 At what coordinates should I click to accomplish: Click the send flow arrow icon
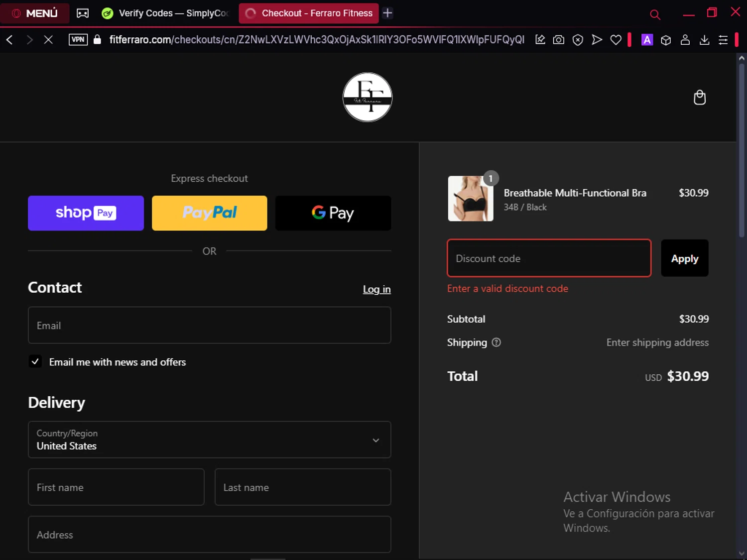597,40
